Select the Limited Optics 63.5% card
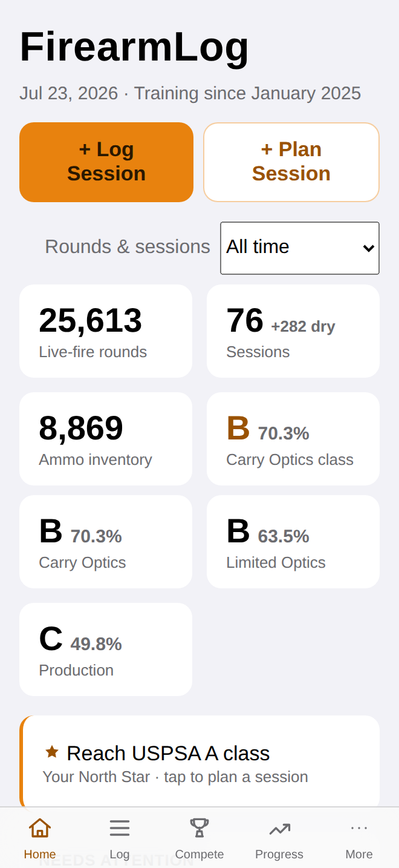 tap(293, 542)
